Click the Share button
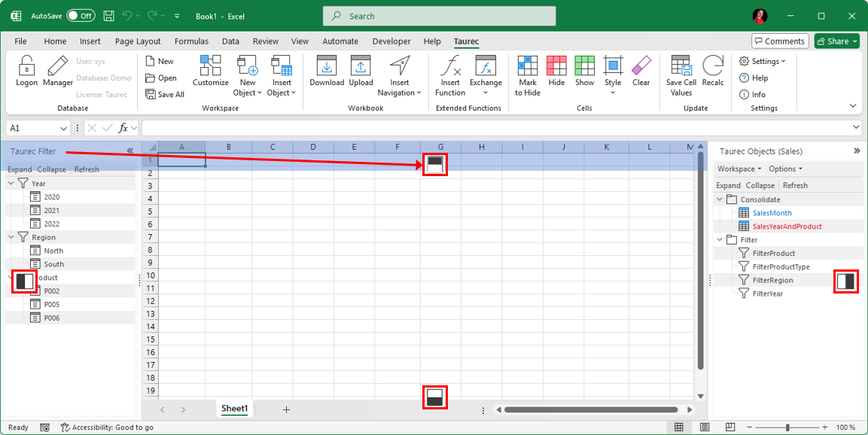868x435 pixels. click(836, 41)
